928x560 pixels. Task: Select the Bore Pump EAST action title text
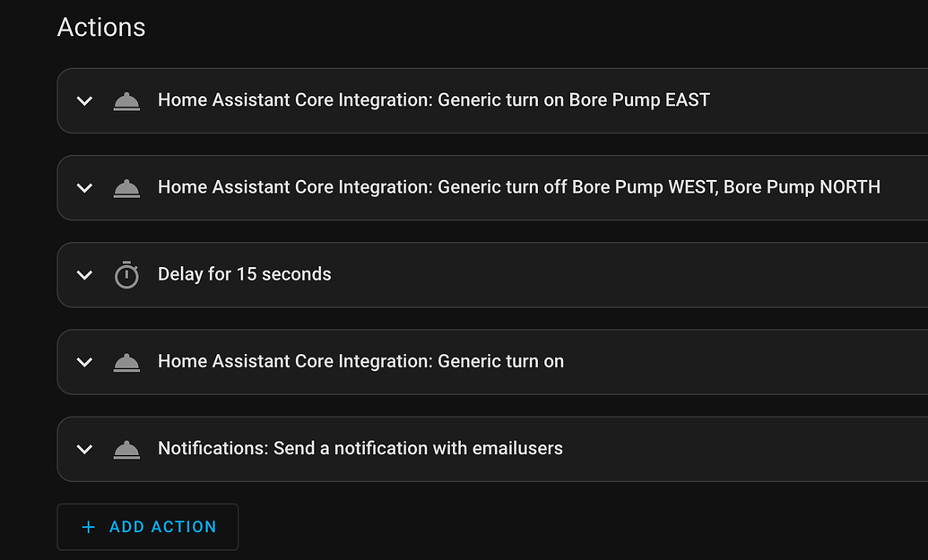pyautogui.click(x=433, y=100)
